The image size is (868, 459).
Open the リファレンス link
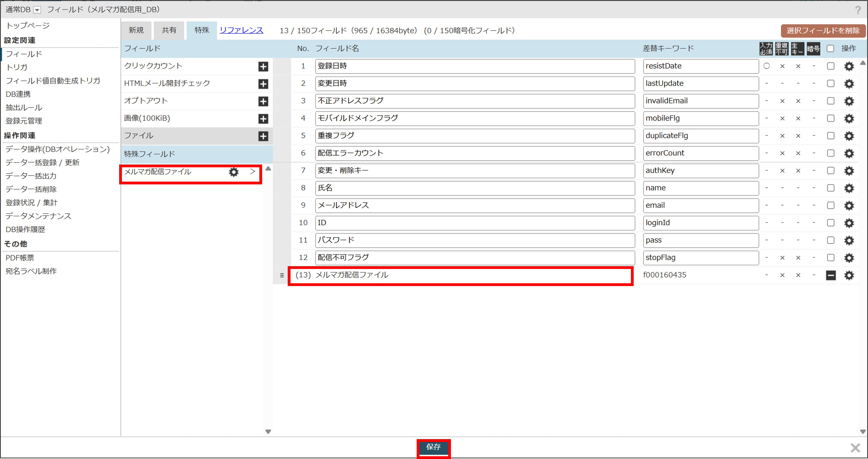pos(241,30)
